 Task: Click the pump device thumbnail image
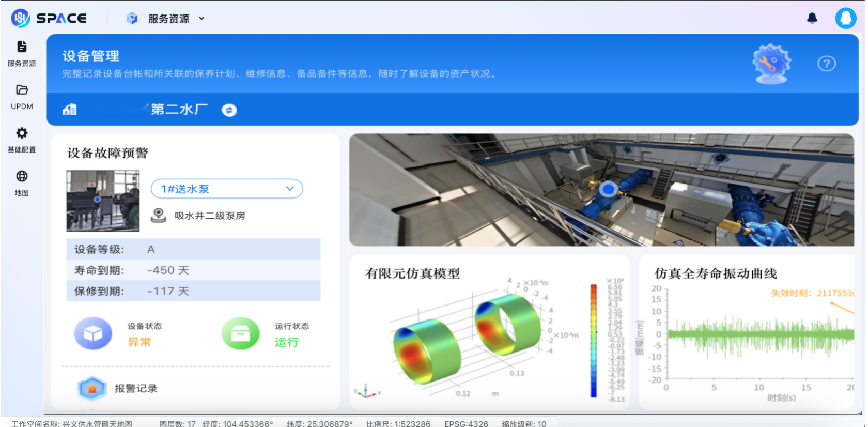click(103, 201)
